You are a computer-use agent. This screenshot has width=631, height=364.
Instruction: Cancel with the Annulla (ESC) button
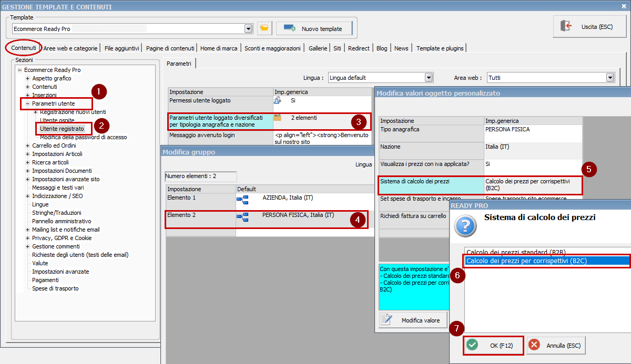pos(556,345)
